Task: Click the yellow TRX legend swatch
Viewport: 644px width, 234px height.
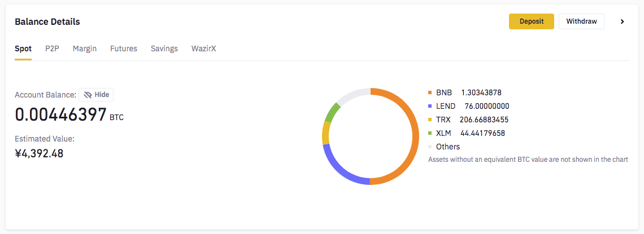Action: tap(430, 120)
